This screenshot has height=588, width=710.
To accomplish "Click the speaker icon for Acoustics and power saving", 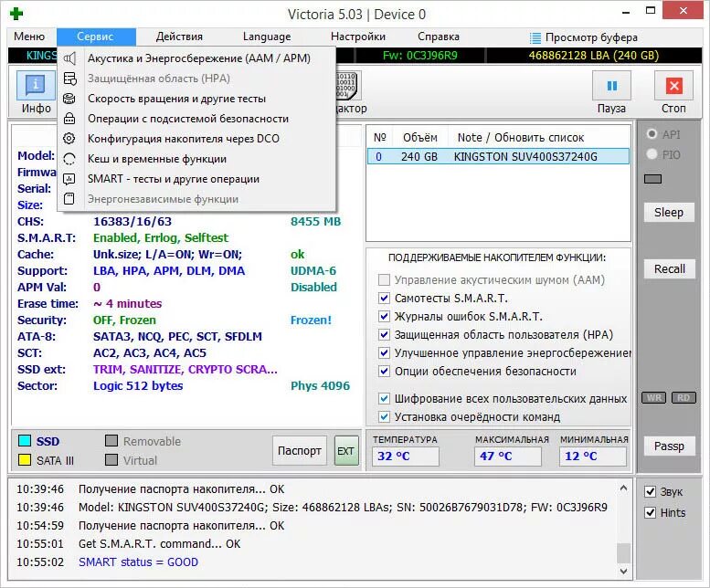I will [69, 58].
